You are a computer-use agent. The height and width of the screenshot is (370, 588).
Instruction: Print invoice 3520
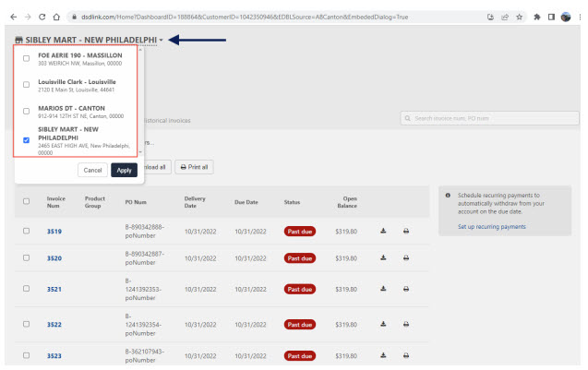pyautogui.click(x=406, y=258)
